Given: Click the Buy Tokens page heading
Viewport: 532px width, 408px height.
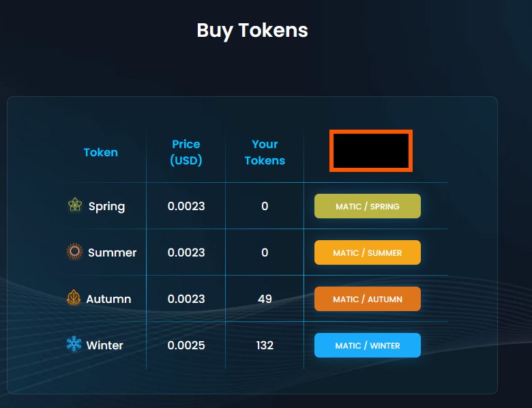Looking at the screenshot, I should pyautogui.click(x=252, y=31).
